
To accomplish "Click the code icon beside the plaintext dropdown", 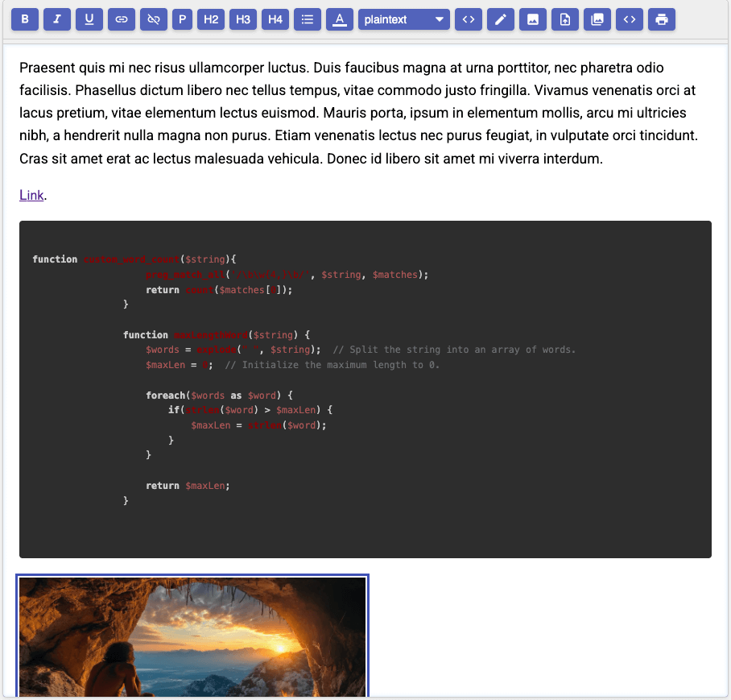I will (468, 19).
